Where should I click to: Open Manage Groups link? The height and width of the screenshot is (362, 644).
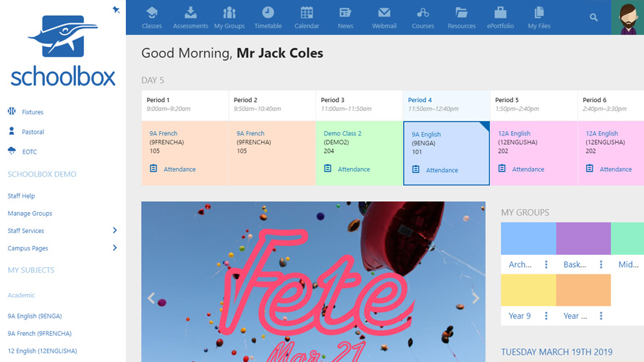pos(30,214)
